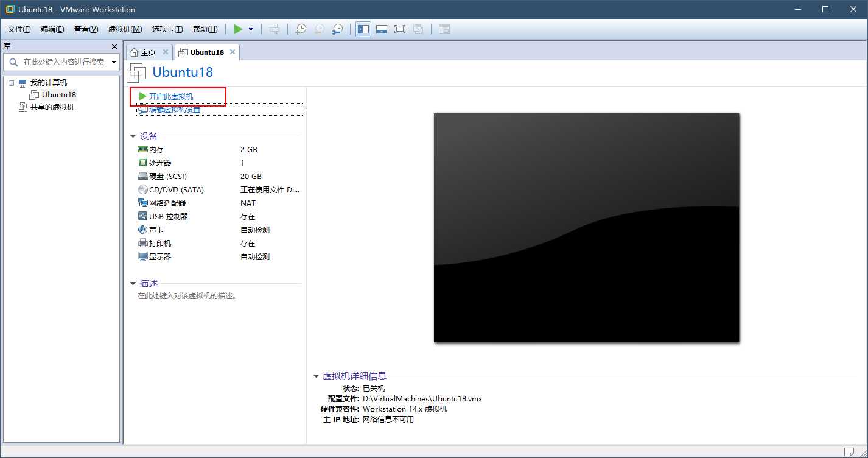Click the Workstation 14.x 虚拟机 compatibility text
This screenshot has width=868, height=458.
[405, 409]
